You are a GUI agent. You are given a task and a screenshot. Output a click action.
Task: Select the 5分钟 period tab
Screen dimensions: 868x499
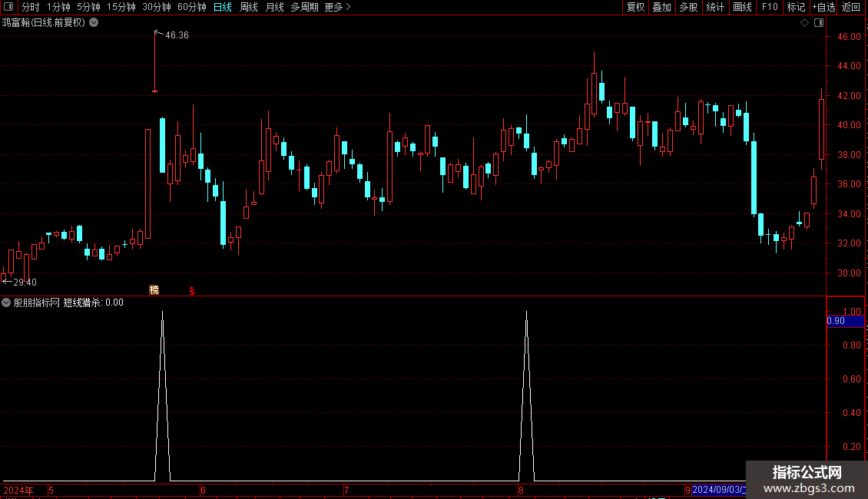pyautogui.click(x=88, y=7)
